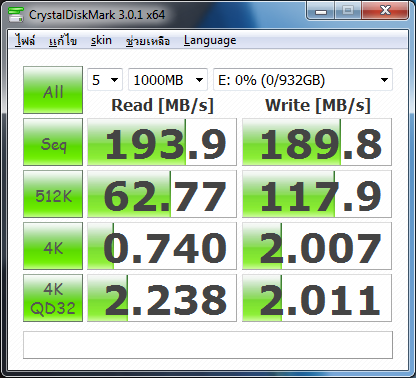Close the CrystalDiskMark window
The width and height of the screenshot is (416, 378).
coord(385,11)
